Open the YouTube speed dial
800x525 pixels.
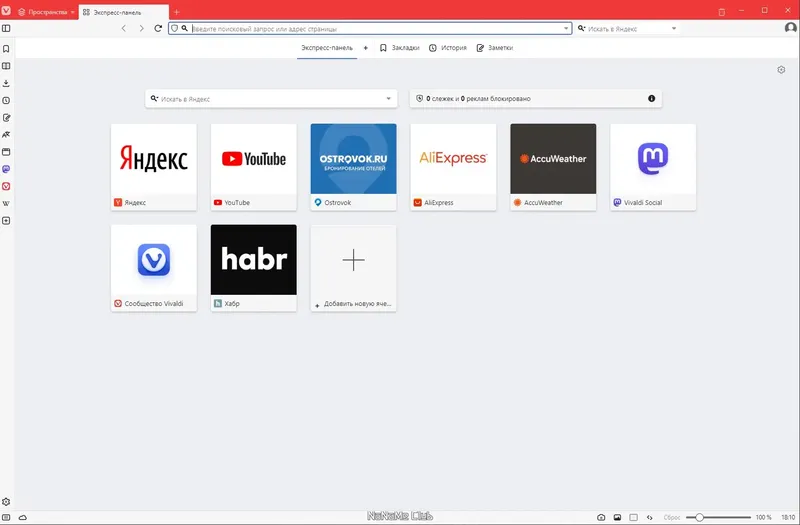(254, 167)
